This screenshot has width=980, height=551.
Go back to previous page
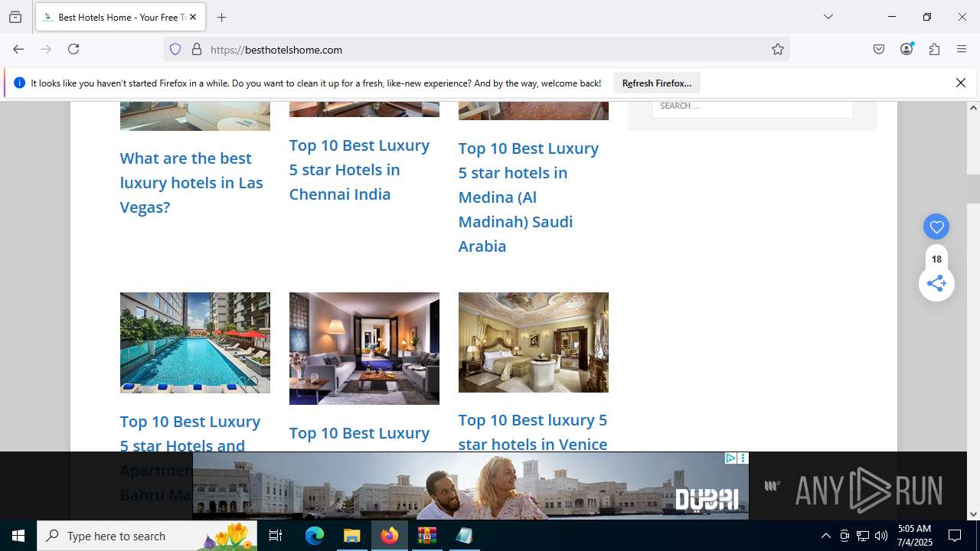(x=18, y=49)
